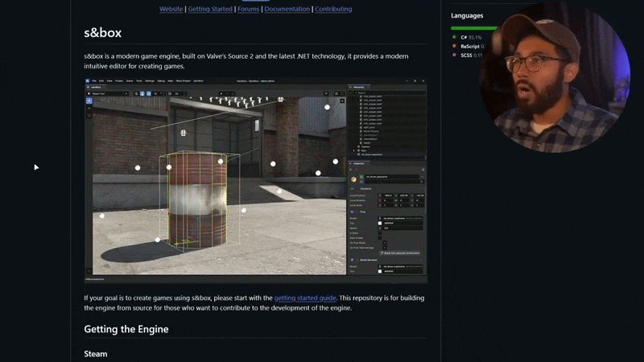
Task: Click the green languages percentage bar
Action: 474,28
